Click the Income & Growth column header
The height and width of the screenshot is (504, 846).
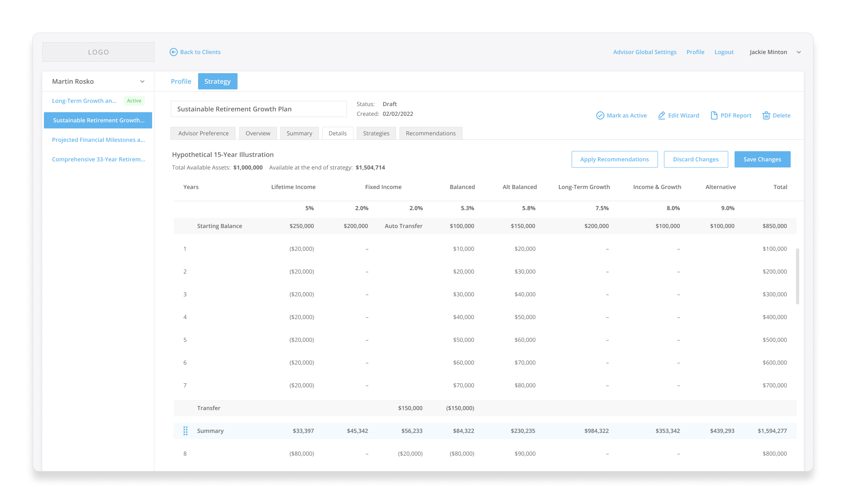click(x=657, y=187)
